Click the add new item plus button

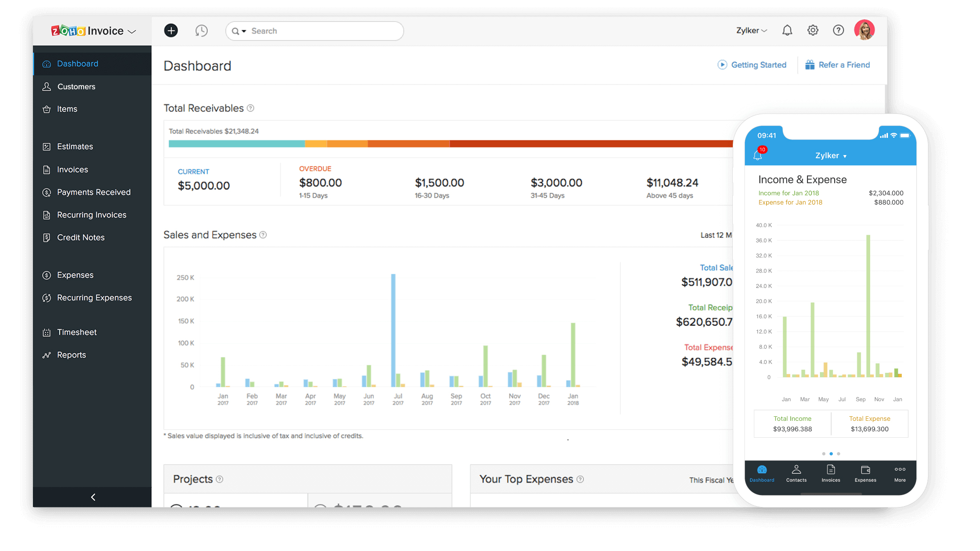pos(171,30)
